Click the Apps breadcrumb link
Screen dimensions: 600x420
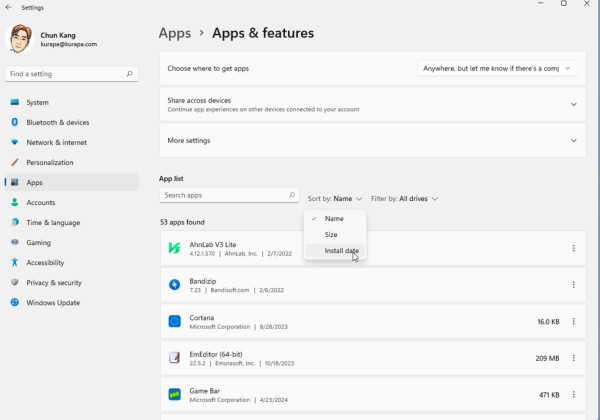coord(175,33)
